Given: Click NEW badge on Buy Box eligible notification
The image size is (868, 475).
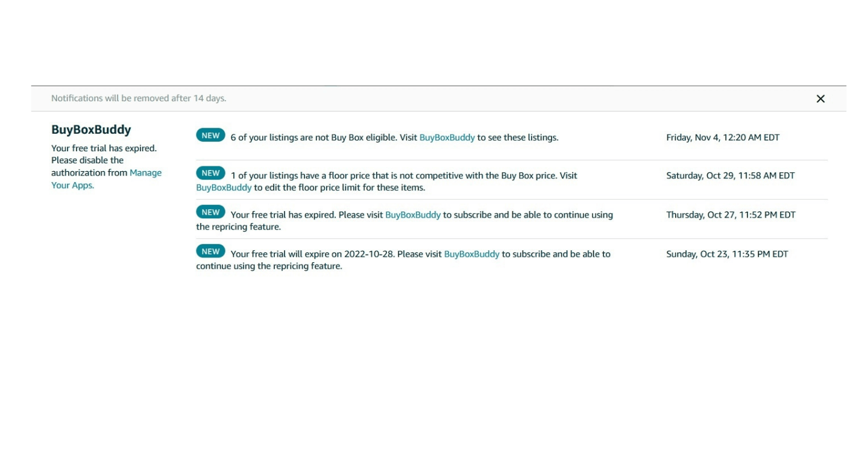Looking at the screenshot, I should [210, 136].
